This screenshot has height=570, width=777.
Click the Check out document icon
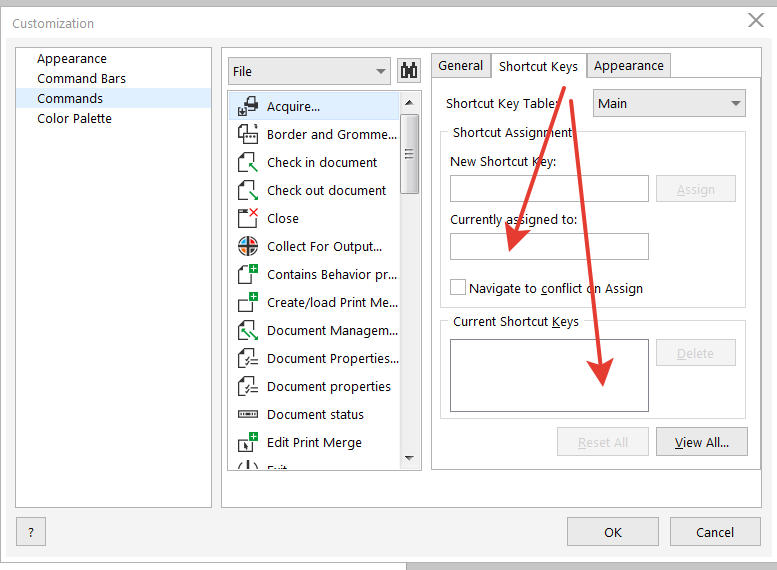248,190
